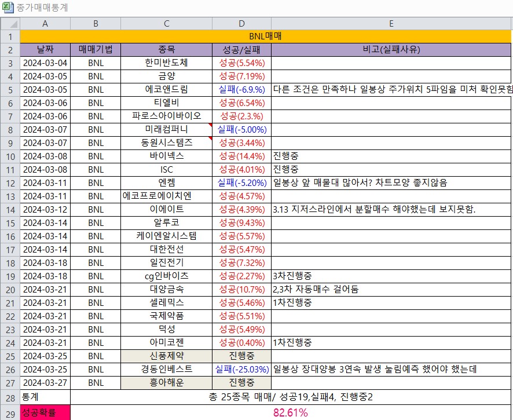This screenshot has height=420, width=513.
Task: Click the 금양 cell
Action: [167, 76]
